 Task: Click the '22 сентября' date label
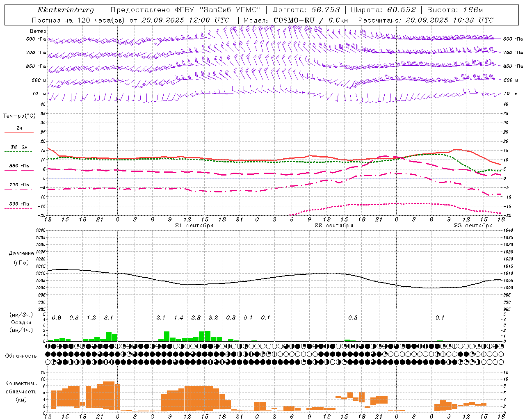(x=333, y=226)
